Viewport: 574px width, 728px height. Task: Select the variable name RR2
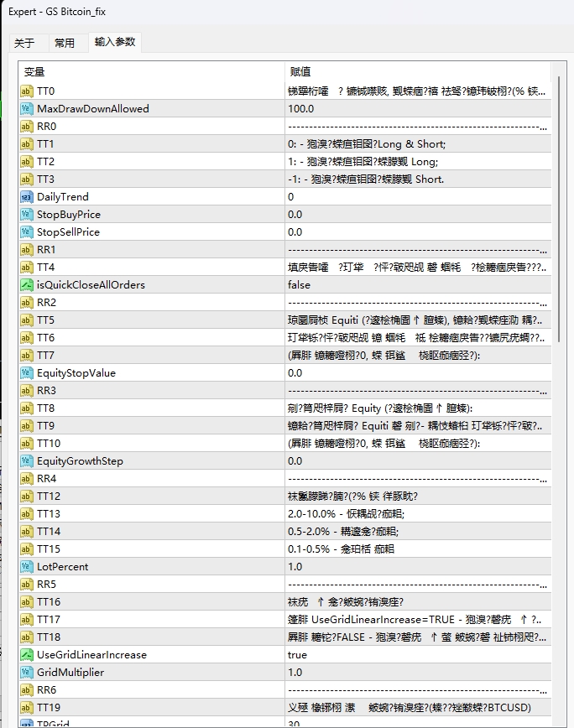click(x=46, y=303)
